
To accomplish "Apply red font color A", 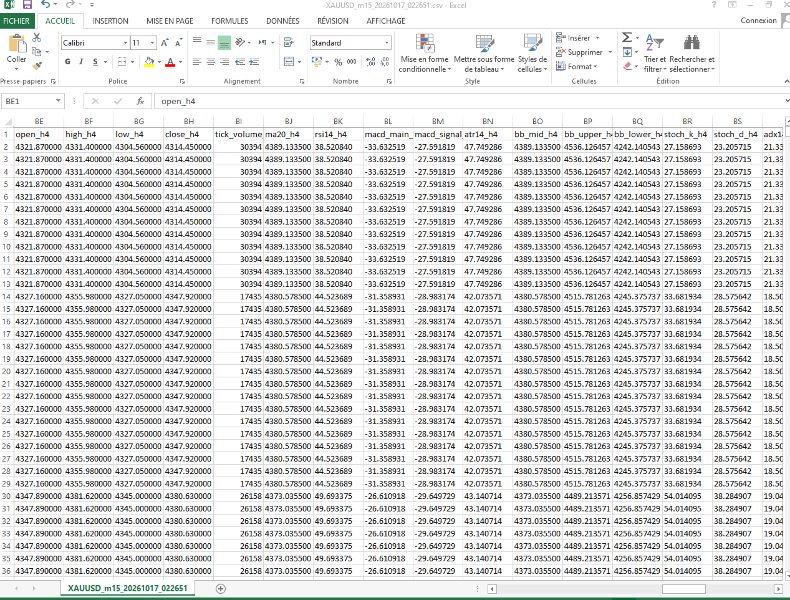I will tap(170, 62).
